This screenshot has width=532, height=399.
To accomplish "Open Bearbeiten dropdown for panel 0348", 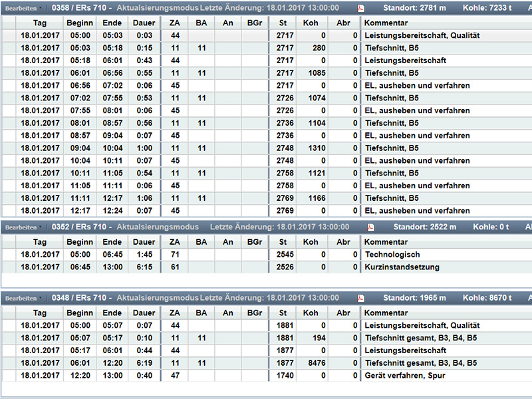I will 21,299.
